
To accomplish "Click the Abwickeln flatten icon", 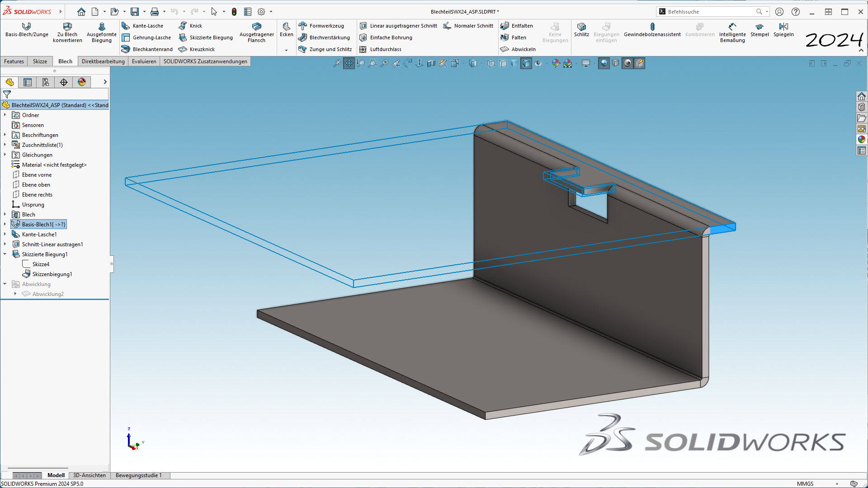I will [505, 49].
